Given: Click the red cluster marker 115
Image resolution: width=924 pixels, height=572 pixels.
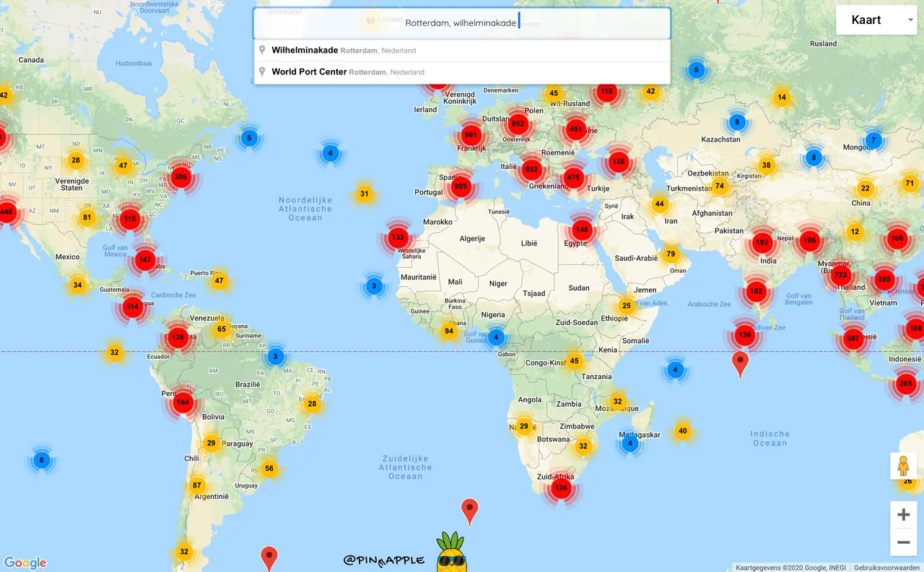Looking at the screenshot, I should coord(129,219).
